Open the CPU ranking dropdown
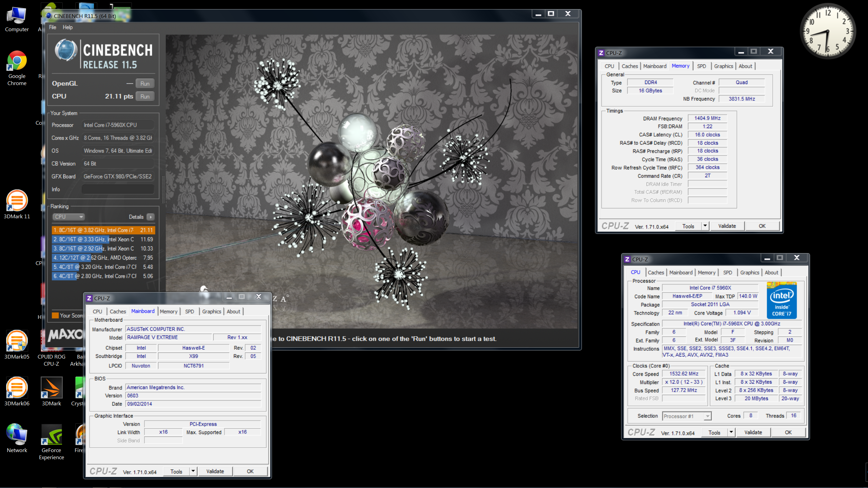868x488 pixels. pyautogui.click(x=68, y=217)
